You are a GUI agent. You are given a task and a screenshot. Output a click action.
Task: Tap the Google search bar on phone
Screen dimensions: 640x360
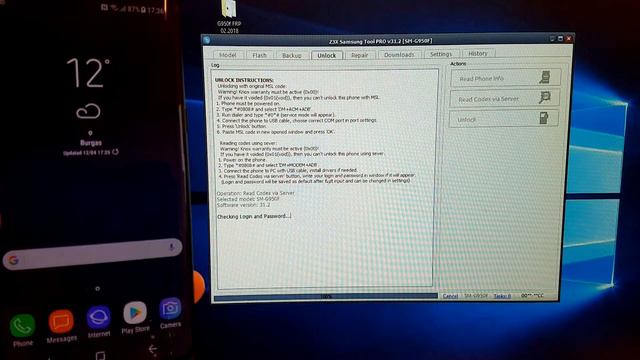coord(92,254)
